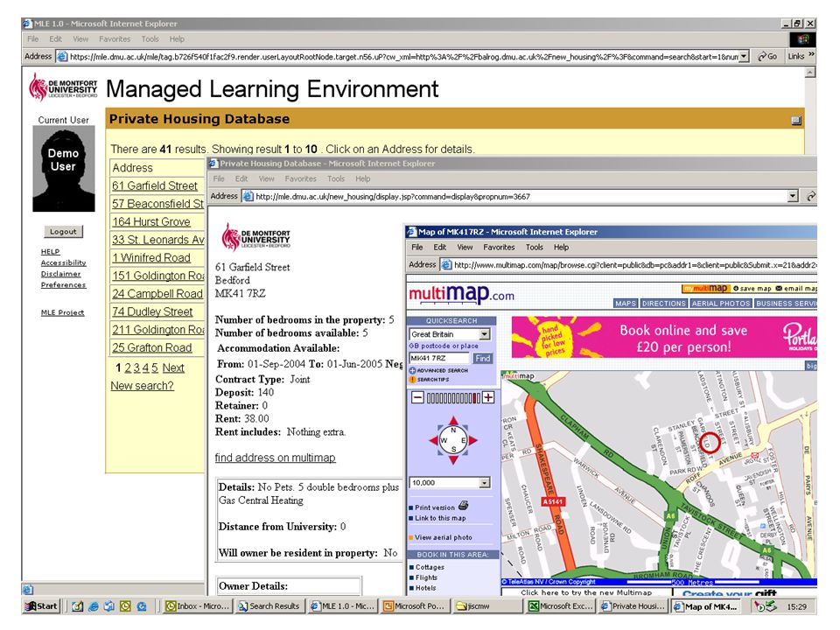Open the 10,000 map scale dropdown

(484, 483)
